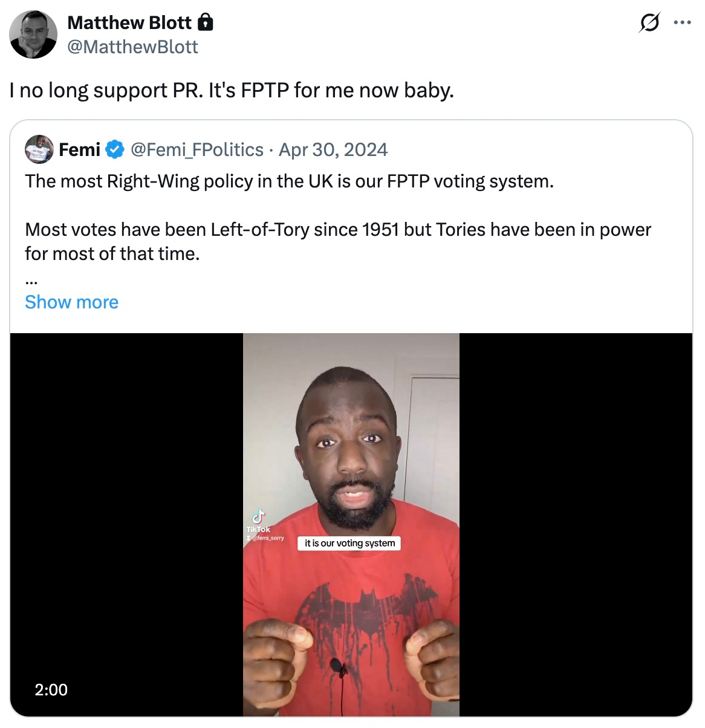Click the blue verified badge next to Femi

pos(115,149)
